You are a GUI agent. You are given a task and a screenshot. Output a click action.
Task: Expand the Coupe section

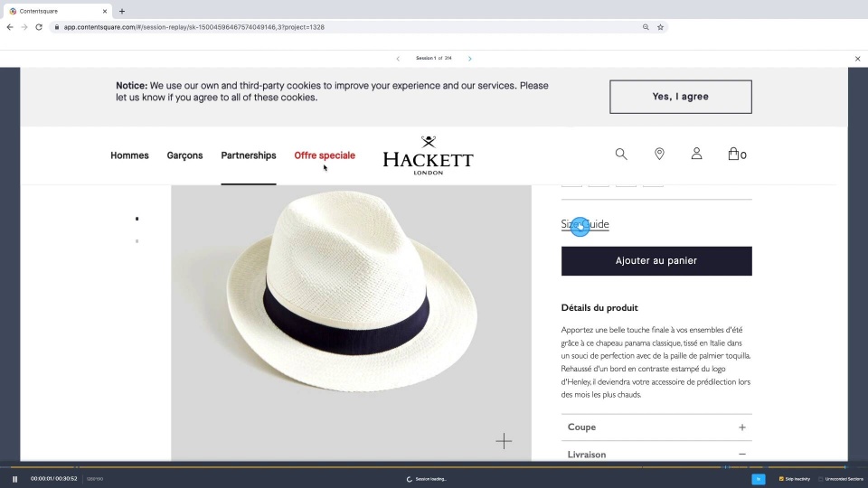click(x=656, y=427)
